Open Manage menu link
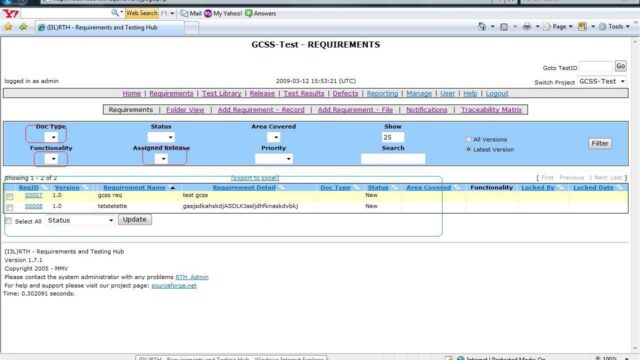 419,93
